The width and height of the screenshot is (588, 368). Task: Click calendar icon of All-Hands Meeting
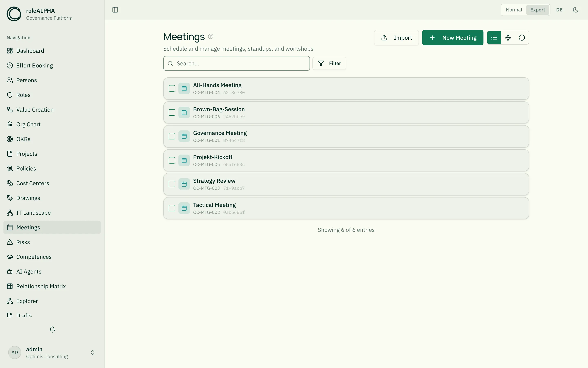coord(184,88)
